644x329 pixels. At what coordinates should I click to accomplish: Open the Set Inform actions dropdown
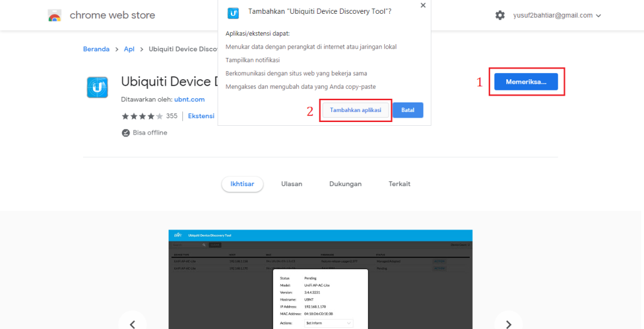329,323
